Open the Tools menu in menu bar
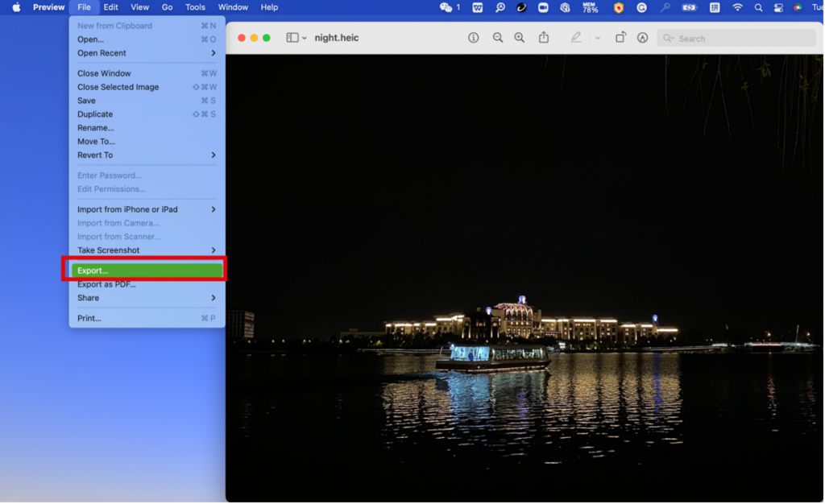The width and height of the screenshot is (825, 504). pos(195,7)
